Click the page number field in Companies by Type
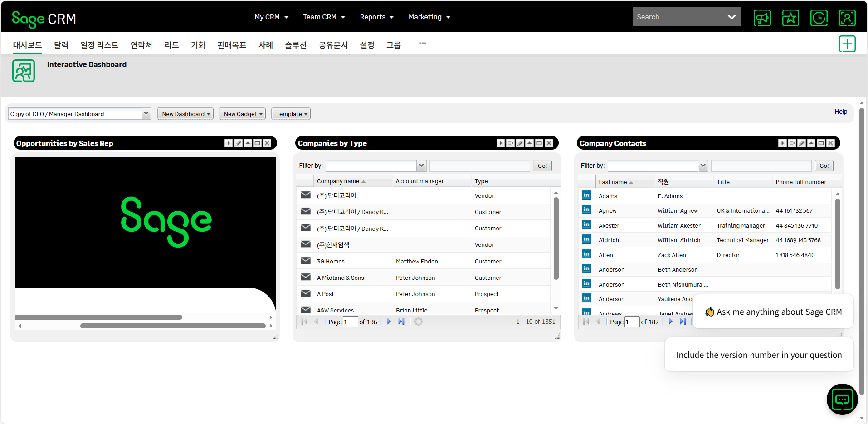Image resolution: width=868 pixels, height=424 pixels. coord(351,322)
